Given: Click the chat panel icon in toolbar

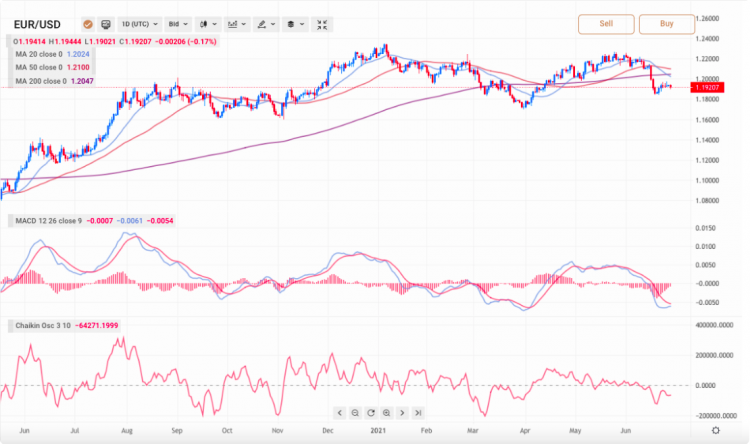Looking at the screenshot, I should [106, 22].
